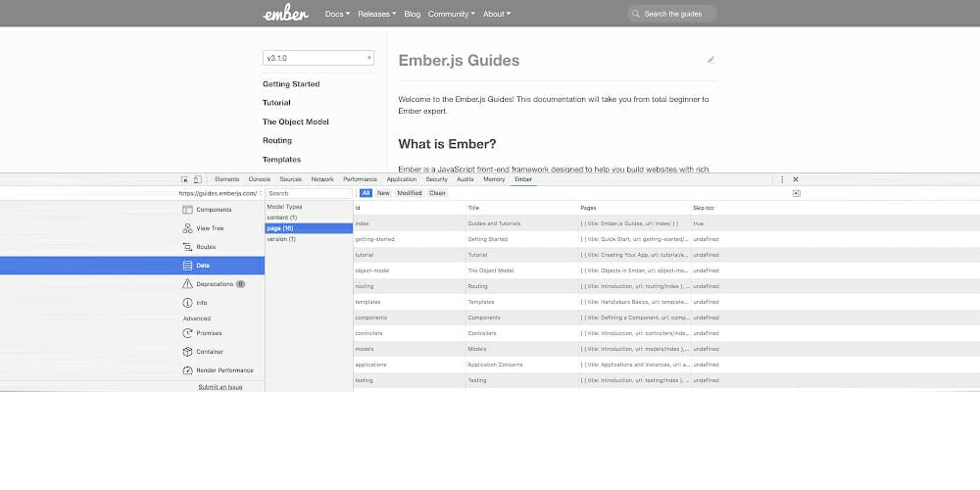Close the DevTools panel with the X
This screenshot has width=980, height=490.
[x=796, y=179]
